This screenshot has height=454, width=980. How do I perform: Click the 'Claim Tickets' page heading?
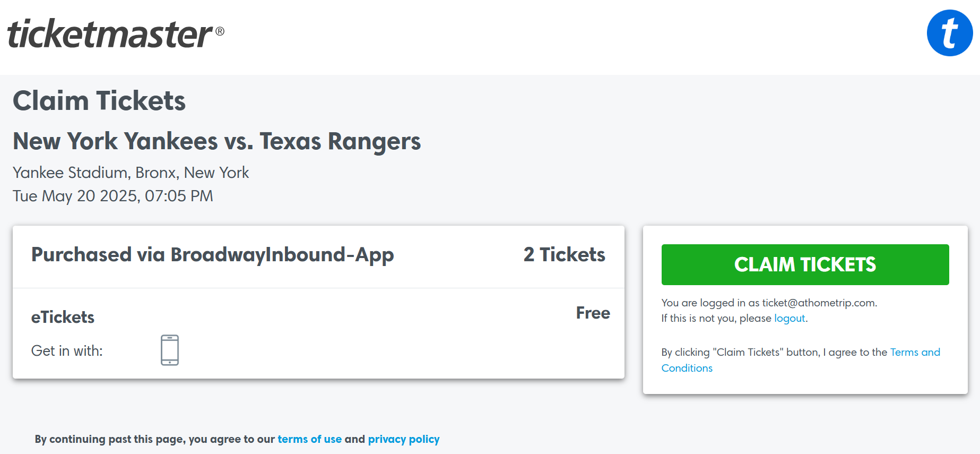point(99,100)
